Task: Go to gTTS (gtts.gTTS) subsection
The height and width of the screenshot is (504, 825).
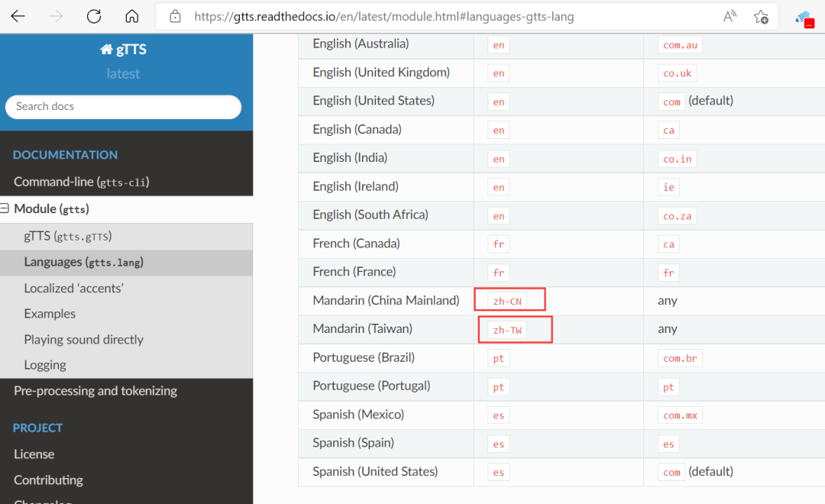Action: 68,237
